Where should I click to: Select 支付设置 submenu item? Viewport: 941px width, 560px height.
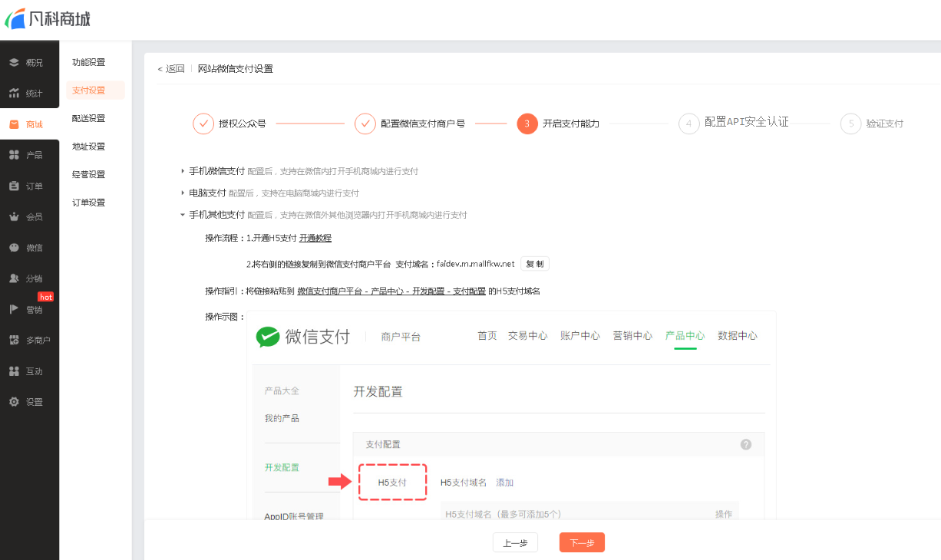95,91
